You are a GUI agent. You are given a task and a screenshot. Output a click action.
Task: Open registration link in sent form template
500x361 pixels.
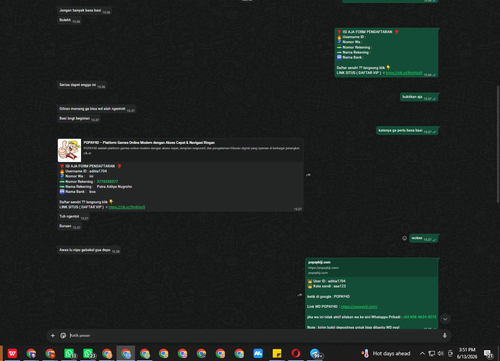coord(404,73)
